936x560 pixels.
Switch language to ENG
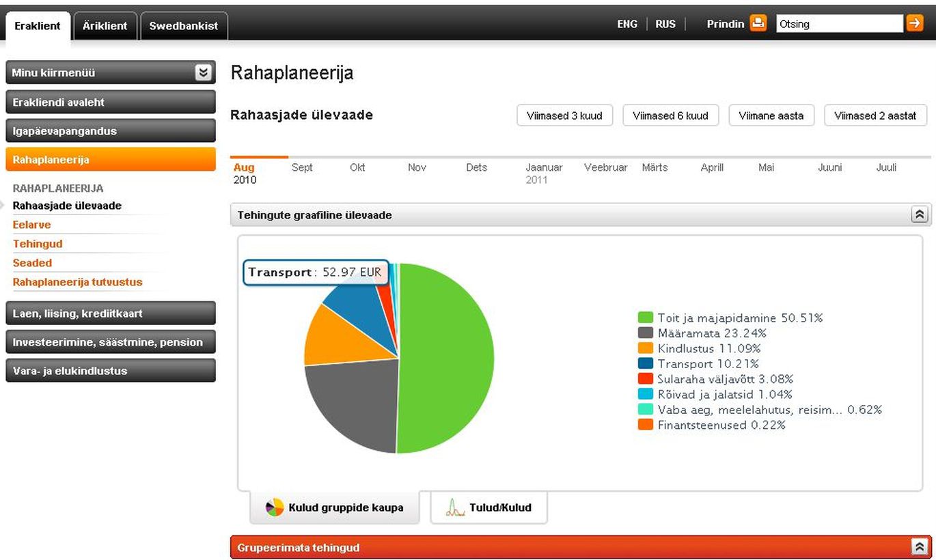coord(627,24)
